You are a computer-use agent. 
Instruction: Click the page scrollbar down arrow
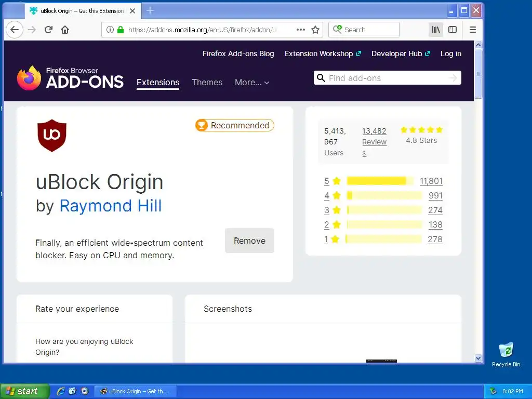478,358
